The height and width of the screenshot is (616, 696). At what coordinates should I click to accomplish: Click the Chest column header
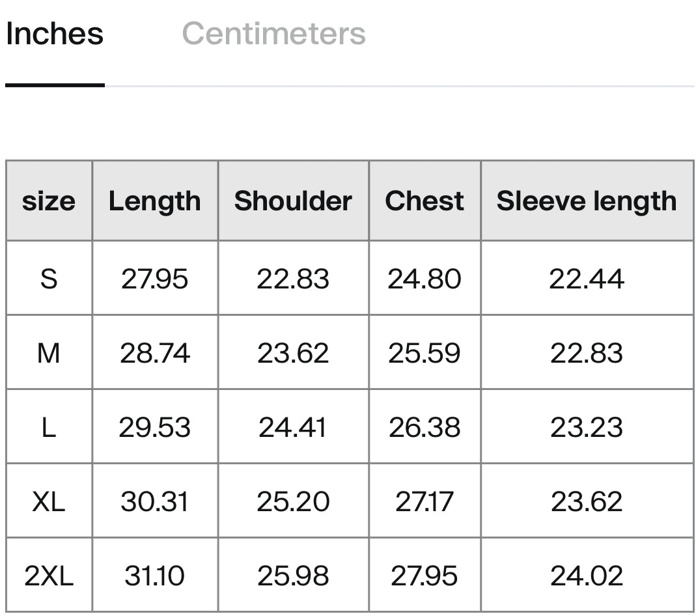pos(425,201)
